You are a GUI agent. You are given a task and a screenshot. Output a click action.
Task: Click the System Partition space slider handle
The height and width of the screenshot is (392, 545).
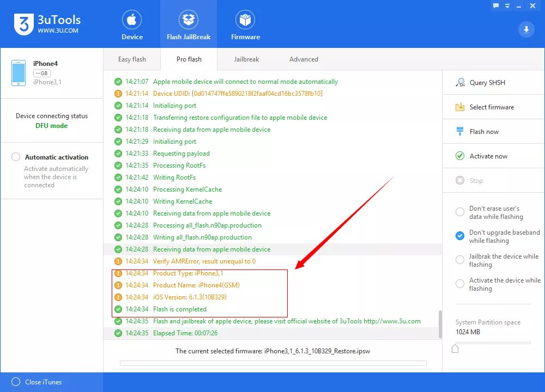point(455,349)
